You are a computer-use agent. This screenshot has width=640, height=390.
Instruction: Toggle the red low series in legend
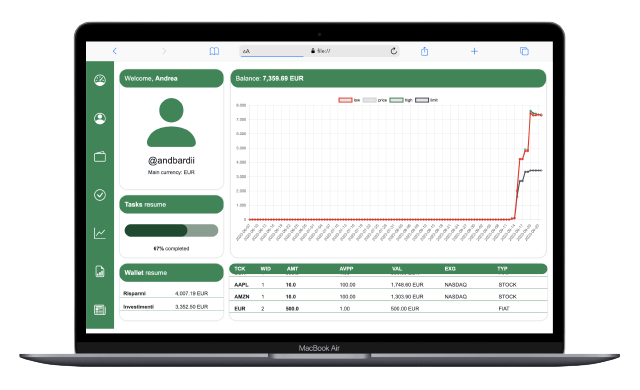tap(349, 100)
